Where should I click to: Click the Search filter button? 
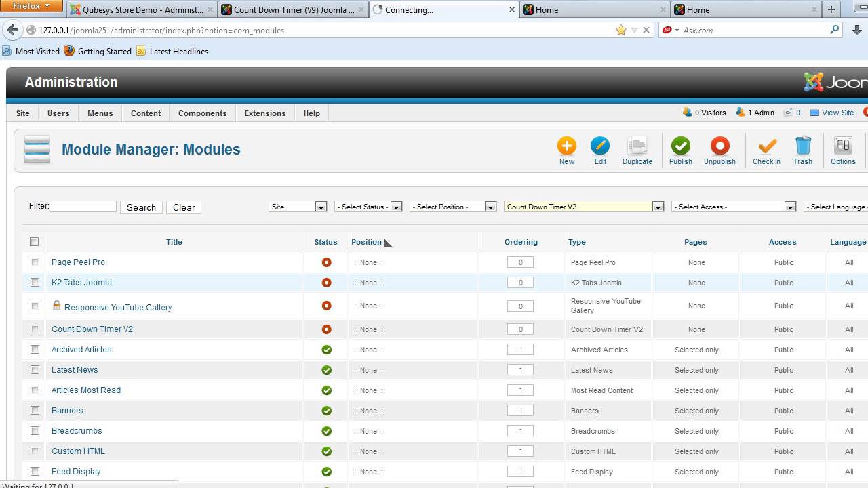click(x=141, y=207)
